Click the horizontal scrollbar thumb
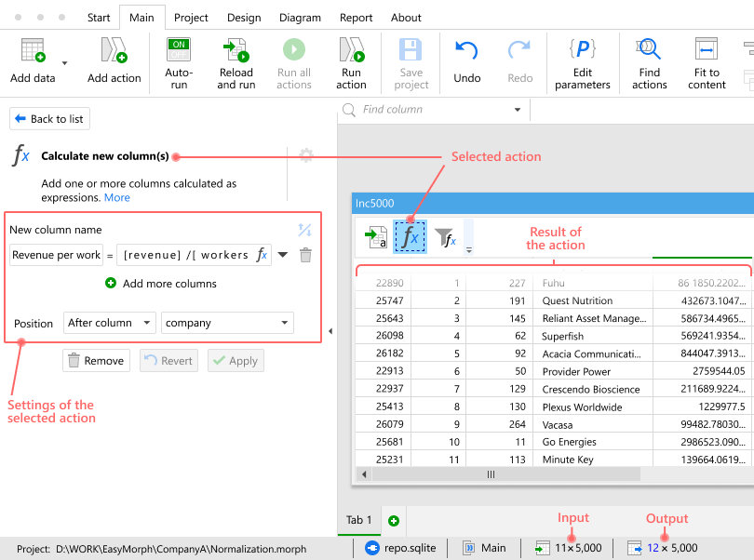 point(505,474)
